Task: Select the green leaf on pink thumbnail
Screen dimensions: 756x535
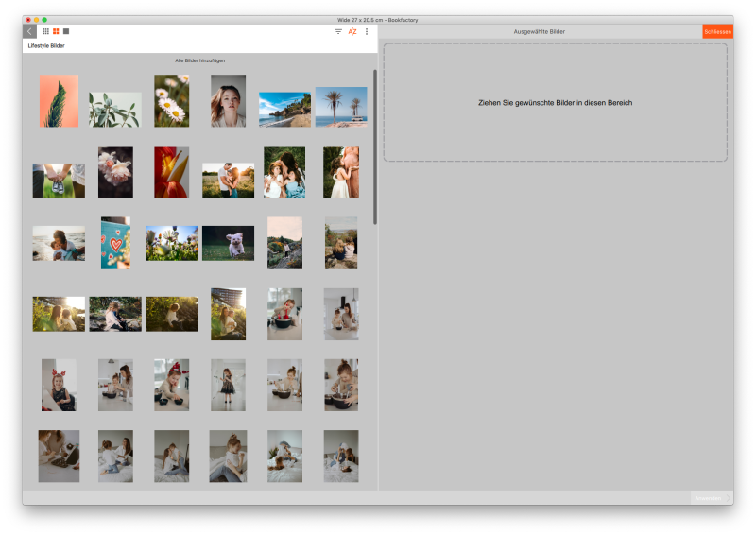Action: pyautogui.click(x=59, y=101)
